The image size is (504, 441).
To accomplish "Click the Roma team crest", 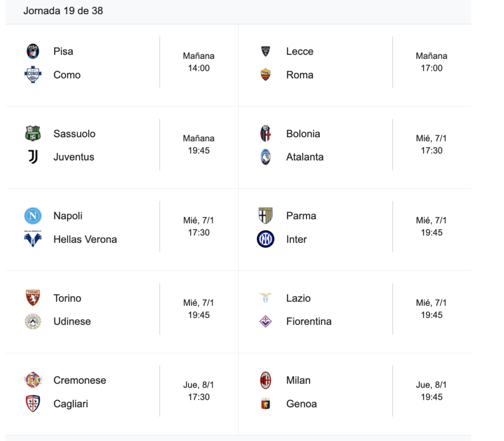I will coord(266,75).
